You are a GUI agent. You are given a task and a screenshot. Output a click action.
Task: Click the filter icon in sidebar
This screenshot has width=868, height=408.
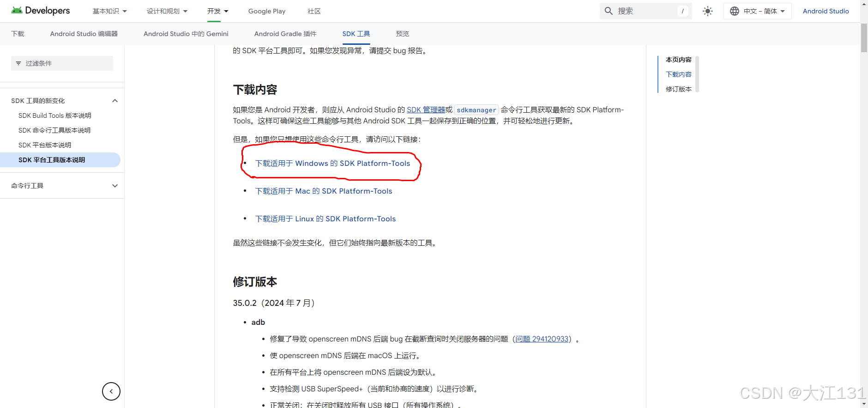point(18,63)
